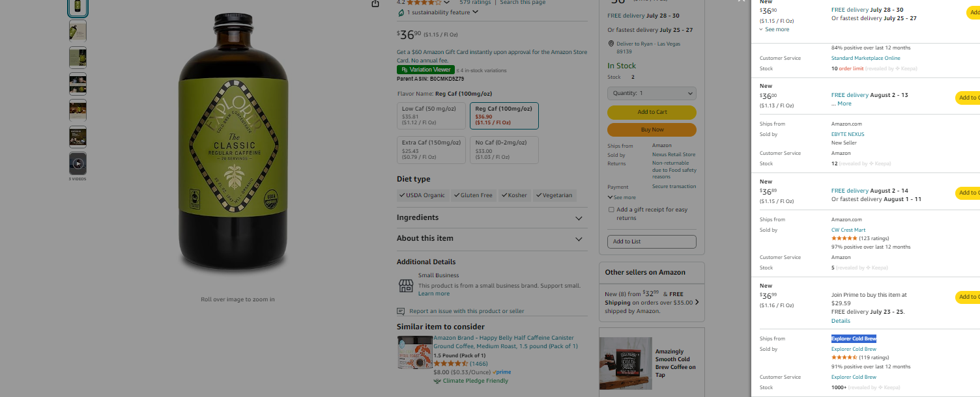The image size is (980, 397).
Task: Open the star rating breakdown chevron
Action: coord(447,3)
